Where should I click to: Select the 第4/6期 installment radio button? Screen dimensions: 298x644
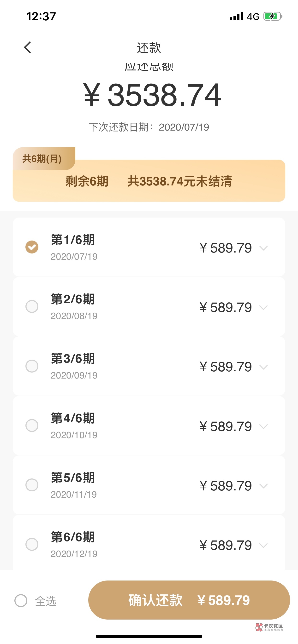(x=32, y=425)
